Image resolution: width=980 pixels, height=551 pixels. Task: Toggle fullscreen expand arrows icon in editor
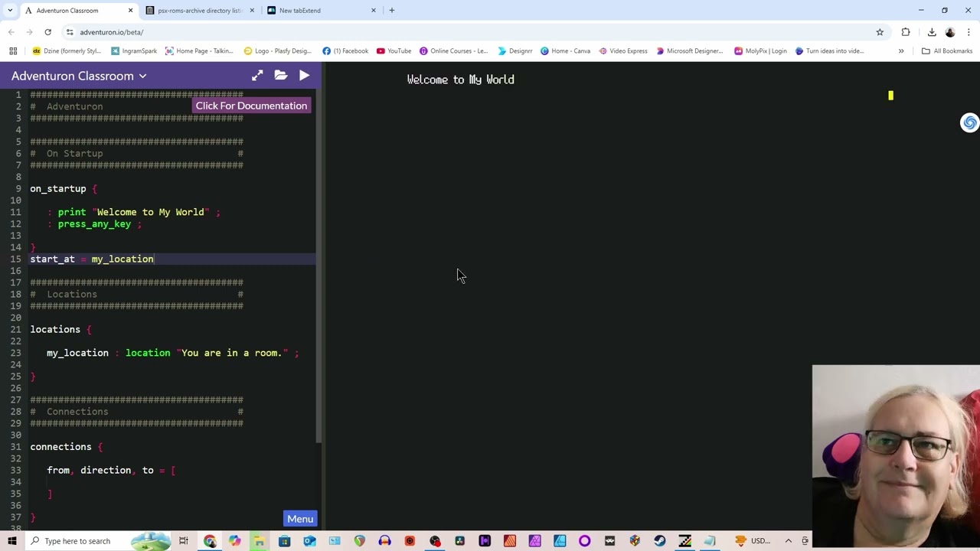click(257, 76)
